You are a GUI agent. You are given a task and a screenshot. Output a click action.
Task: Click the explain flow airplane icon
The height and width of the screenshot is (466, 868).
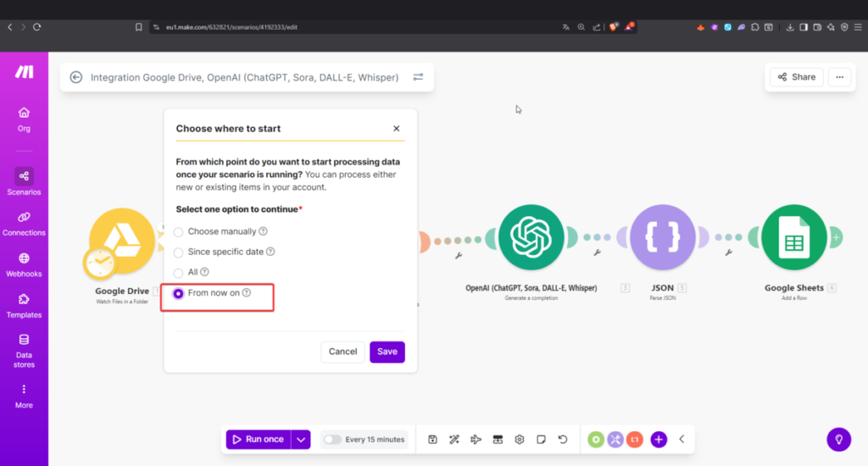476,440
